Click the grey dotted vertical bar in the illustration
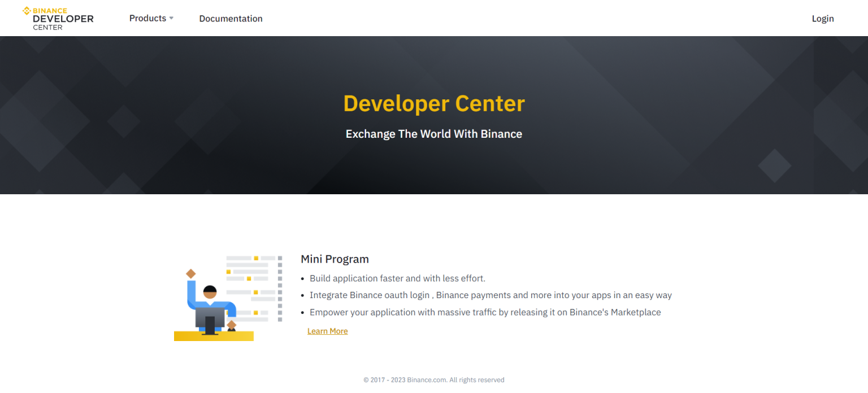 (x=280, y=288)
